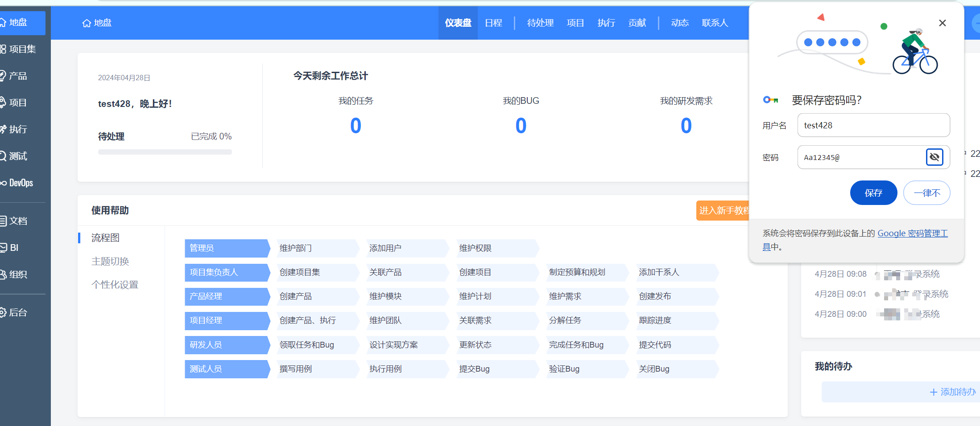Screen dimensions: 980x426
Task: Select 个性化设置 in the help menu
Action: coord(115,285)
